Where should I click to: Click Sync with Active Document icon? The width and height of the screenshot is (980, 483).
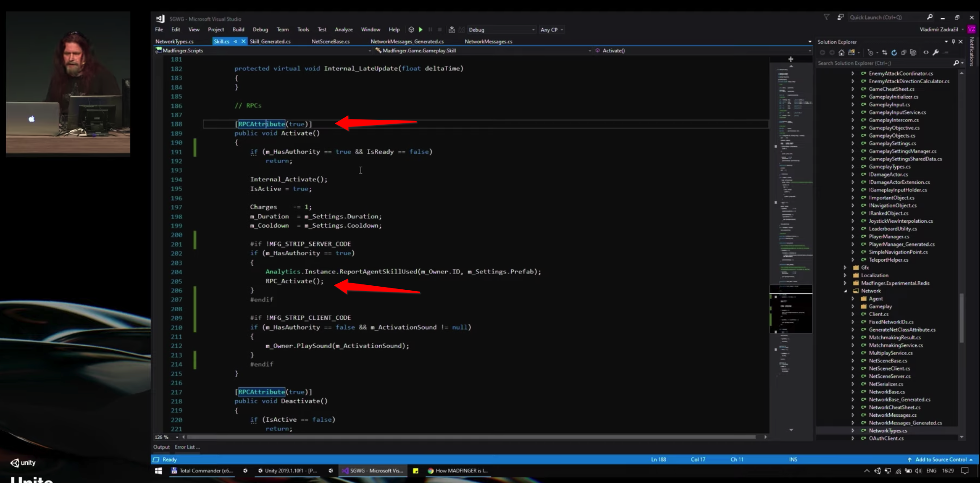click(x=885, y=52)
